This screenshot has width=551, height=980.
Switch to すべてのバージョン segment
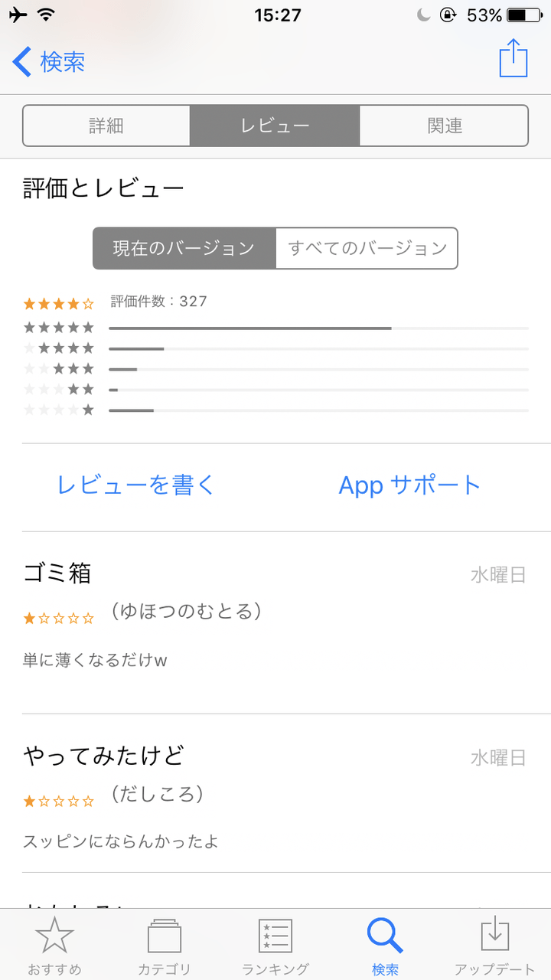(x=367, y=248)
